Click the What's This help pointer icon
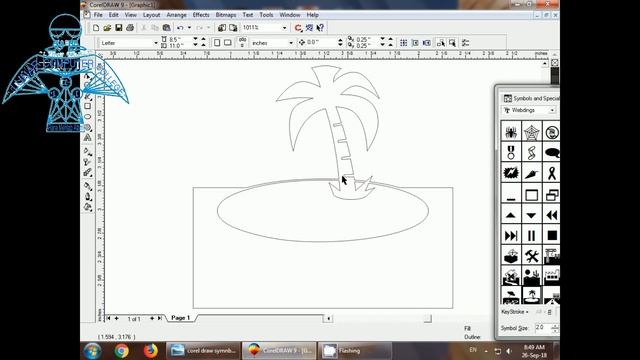This screenshot has height=360, width=640. click(x=320, y=28)
